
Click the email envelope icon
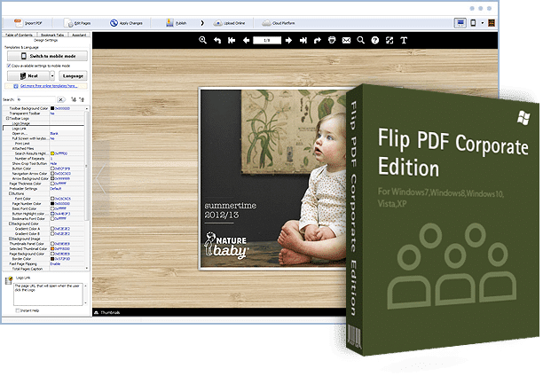coord(346,40)
